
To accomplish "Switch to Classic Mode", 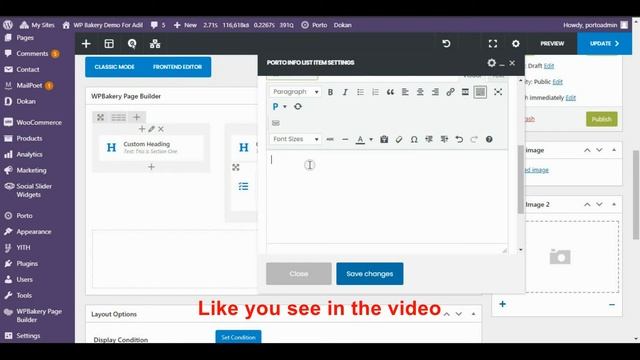I will 114,67.
